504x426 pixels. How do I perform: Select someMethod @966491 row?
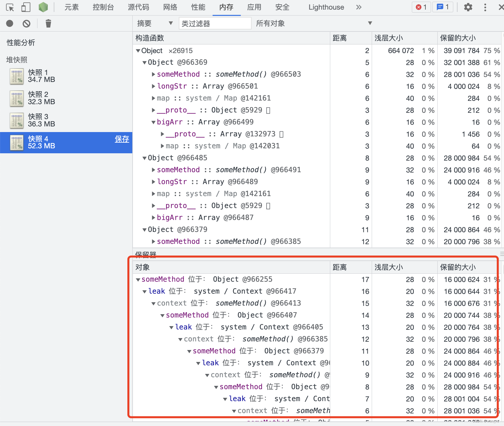[x=317, y=170]
